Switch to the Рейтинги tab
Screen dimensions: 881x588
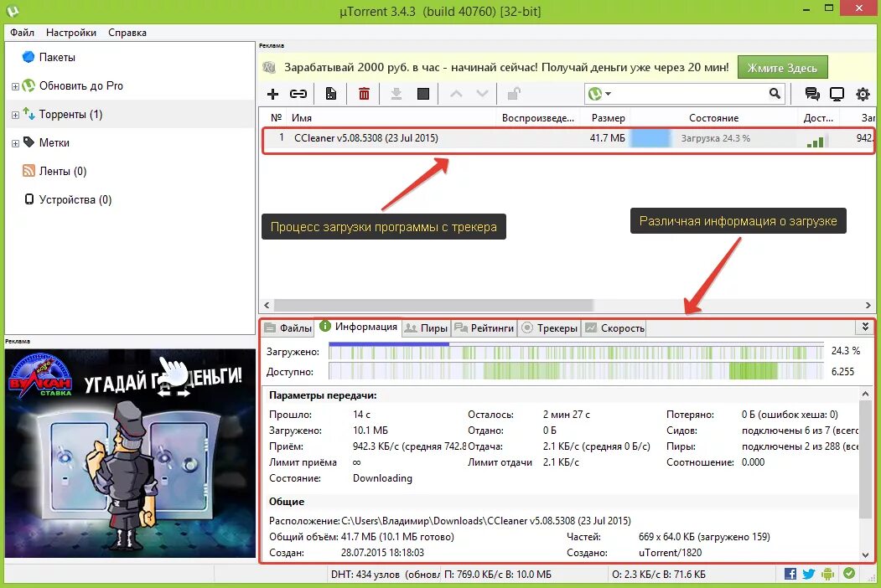click(x=485, y=328)
